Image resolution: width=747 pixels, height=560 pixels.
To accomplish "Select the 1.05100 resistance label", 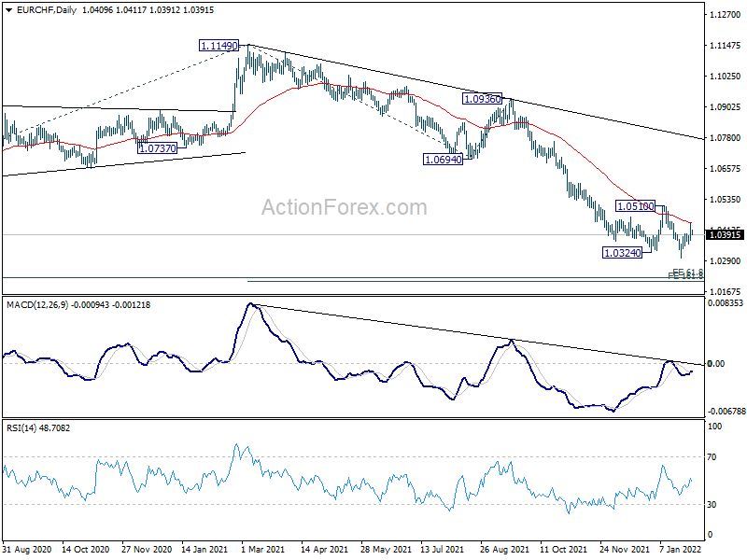I will pos(636,206).
